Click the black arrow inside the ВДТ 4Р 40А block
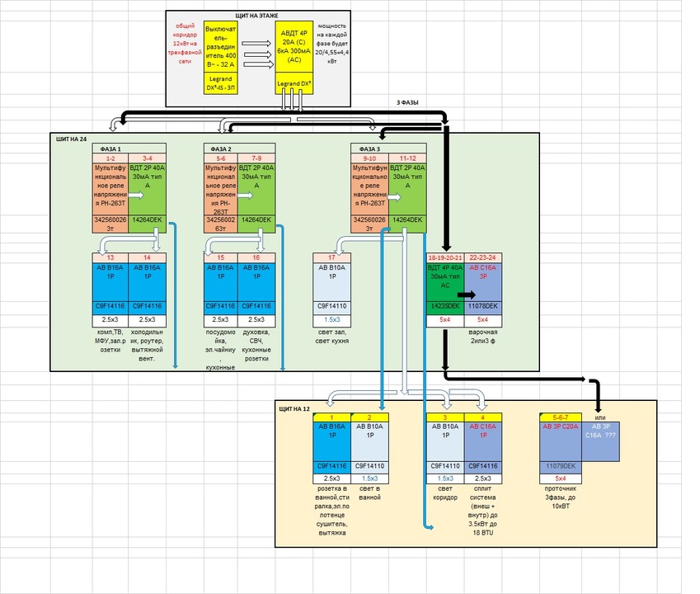This screenshot has height=594, width=700. coord(467,293)
